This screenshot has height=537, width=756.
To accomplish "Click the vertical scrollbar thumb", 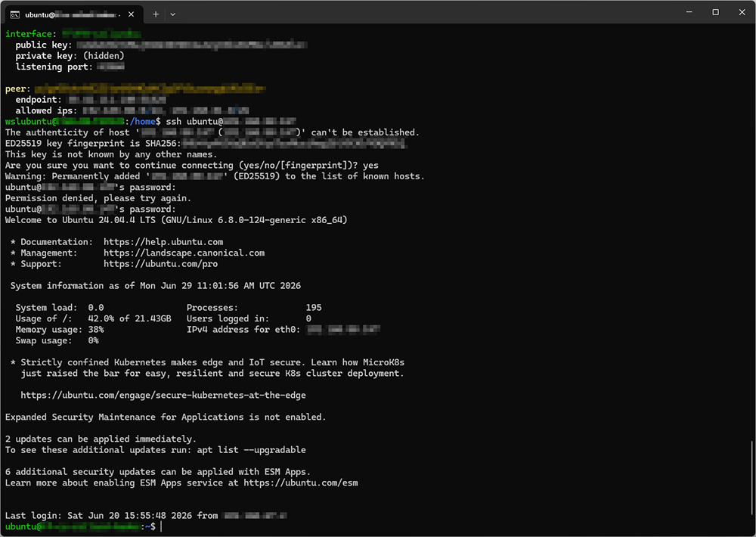I will 752,478.
